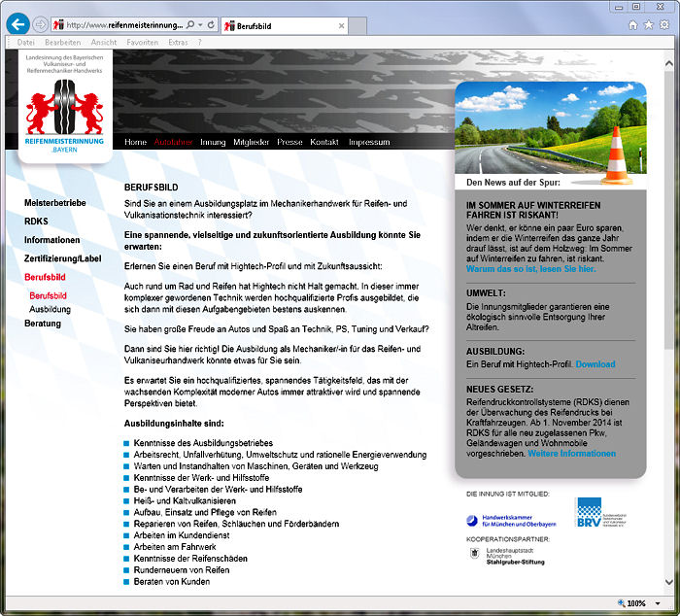Click the scrollbar down arrow
Image resolution: width=680 pixels, height=616 pixels.
(669, 582)
